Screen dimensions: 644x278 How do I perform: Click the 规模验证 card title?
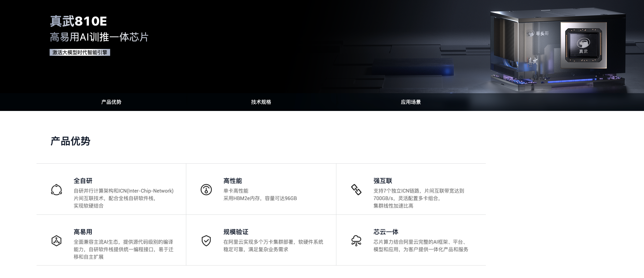236,232
